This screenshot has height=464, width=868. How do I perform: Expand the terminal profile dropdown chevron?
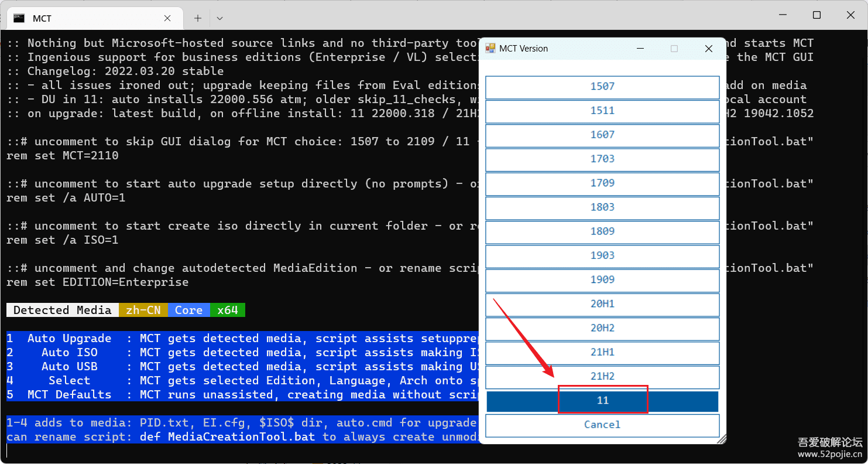point(219,18)
